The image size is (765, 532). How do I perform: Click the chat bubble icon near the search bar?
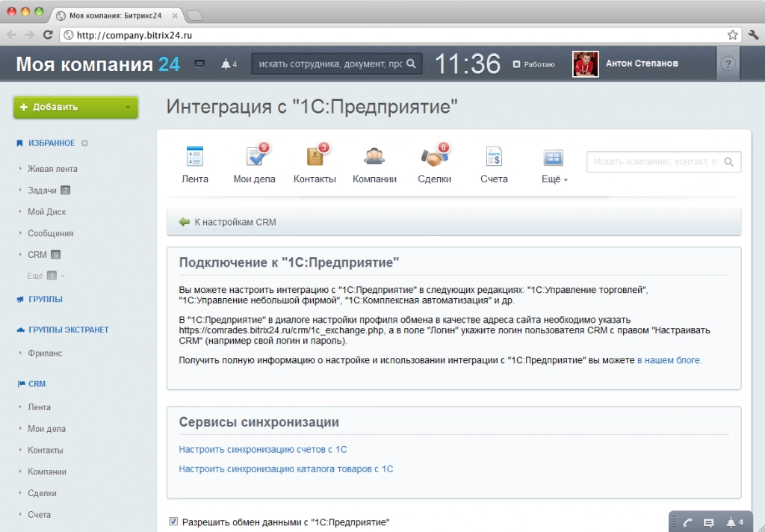[x=198, y=64]
